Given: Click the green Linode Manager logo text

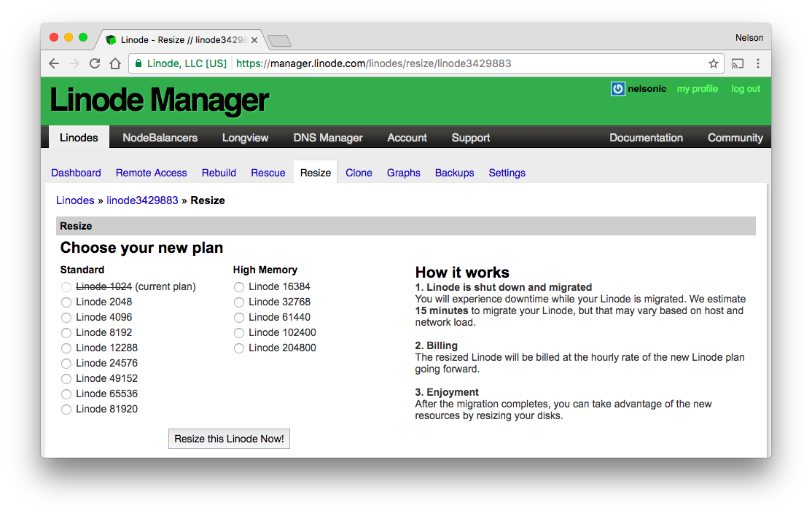Looking at the screenshot, I should (157, 100).
